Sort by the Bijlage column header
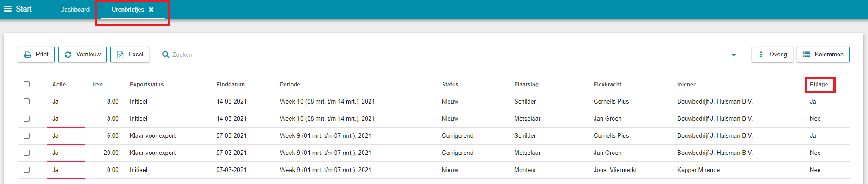 pyautogui.click(x=819, y=84)
